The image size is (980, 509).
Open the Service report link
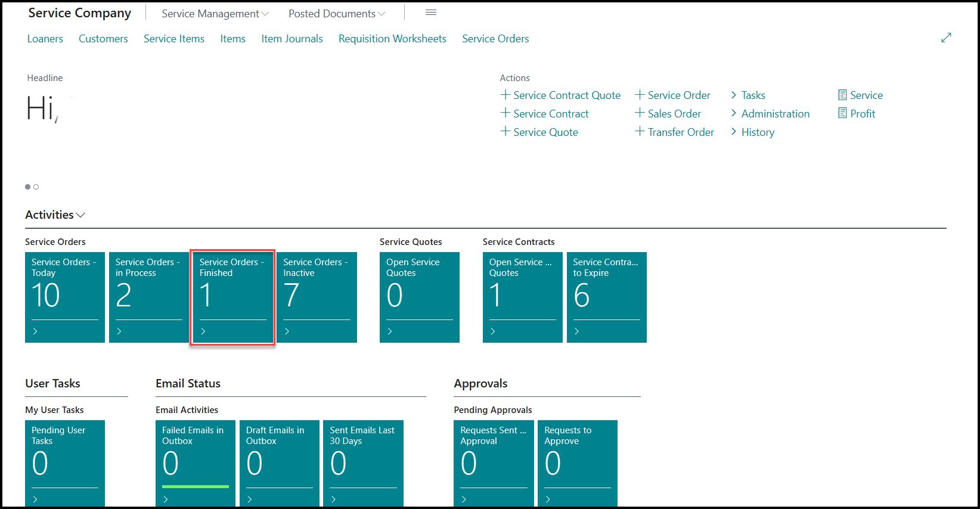point(866,95)
